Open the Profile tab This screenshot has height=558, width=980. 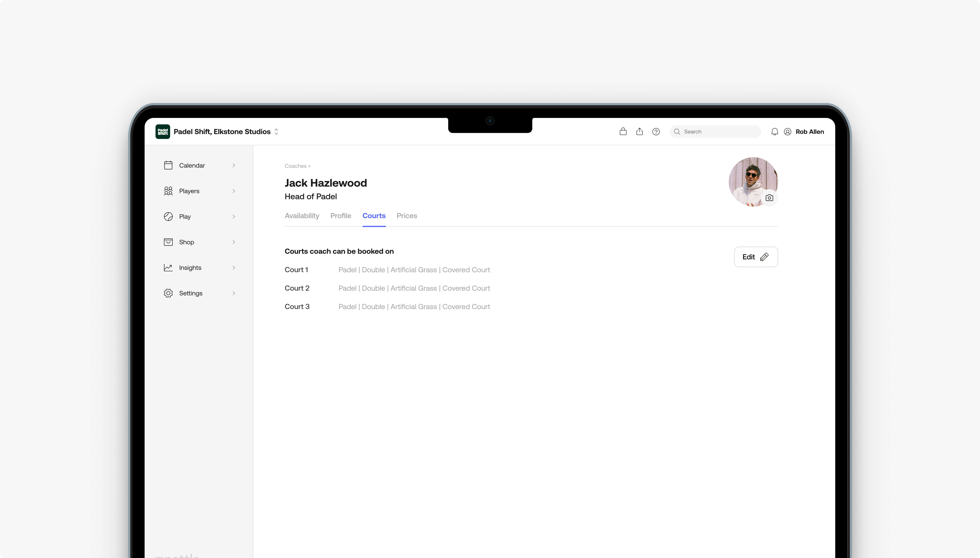click(x=341, y=215)
